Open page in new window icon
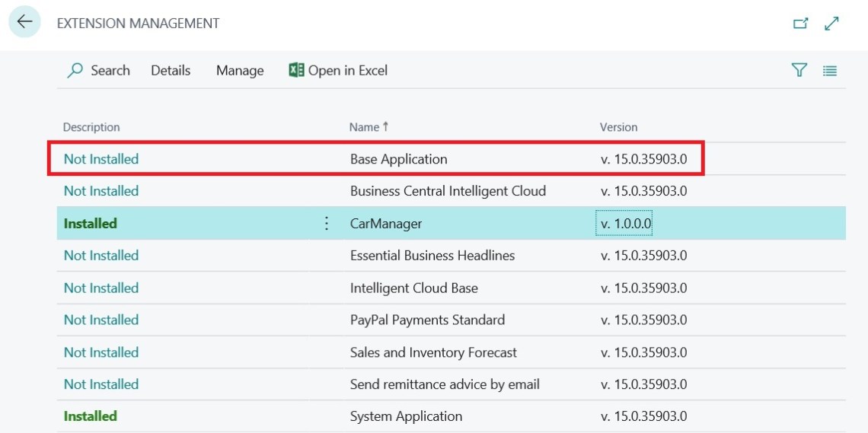Screen dimensions: 868x433 pyautogui.click(x=800, y=24)
